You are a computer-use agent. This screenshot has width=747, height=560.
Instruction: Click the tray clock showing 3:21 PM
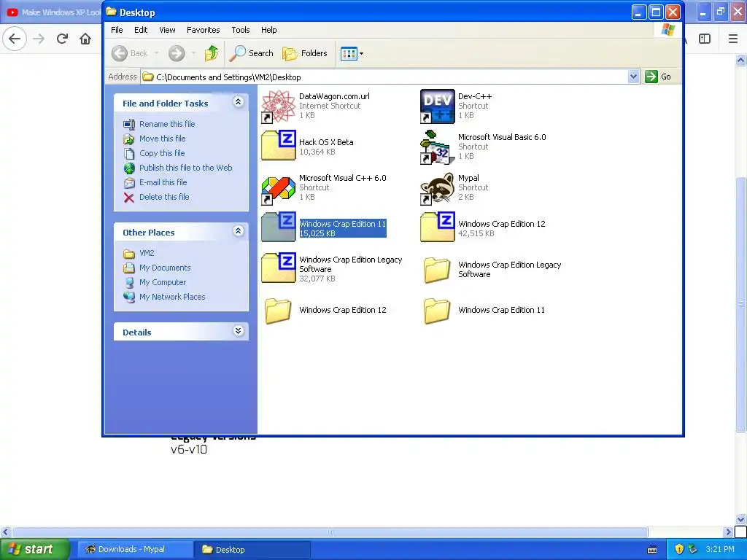click(x=719, y=549)
